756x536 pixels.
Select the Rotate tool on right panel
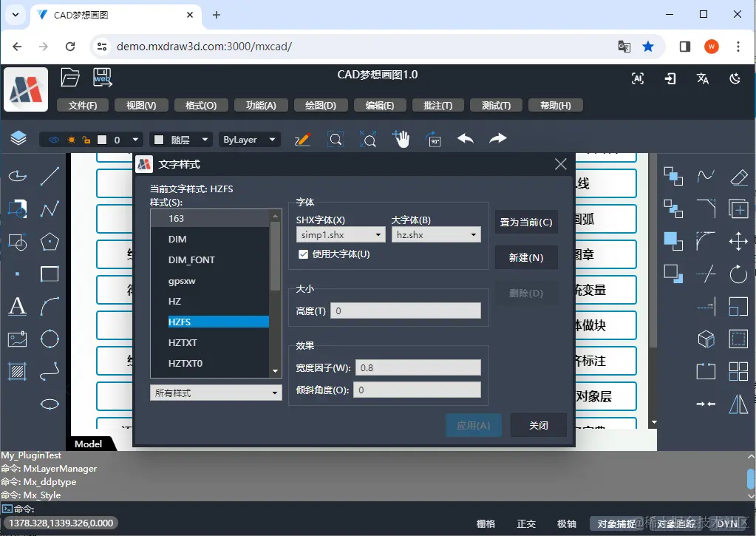[739, 274]
